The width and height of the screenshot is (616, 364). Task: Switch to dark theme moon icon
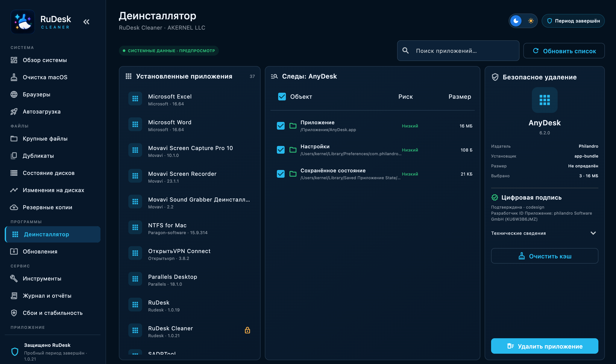point(516,21)
